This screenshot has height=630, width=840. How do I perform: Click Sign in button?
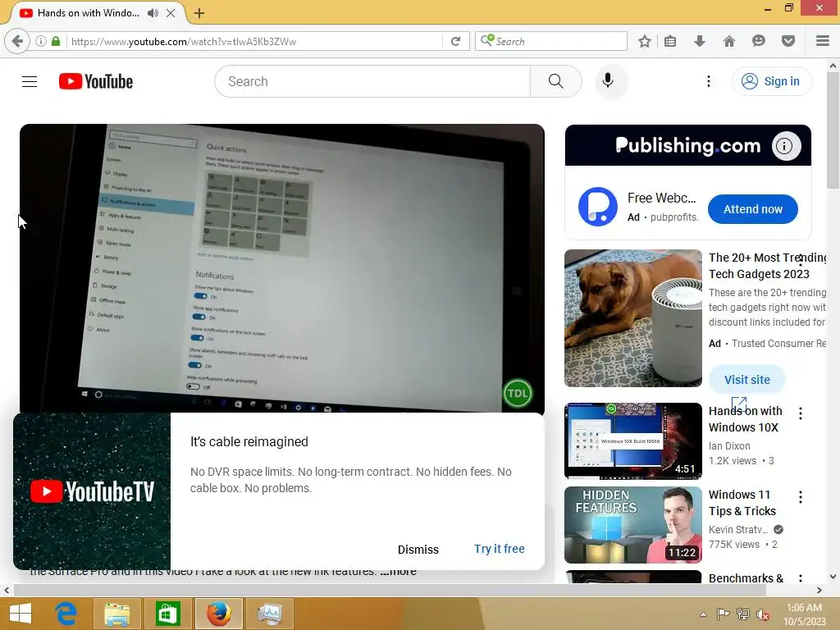pos(771,81)
